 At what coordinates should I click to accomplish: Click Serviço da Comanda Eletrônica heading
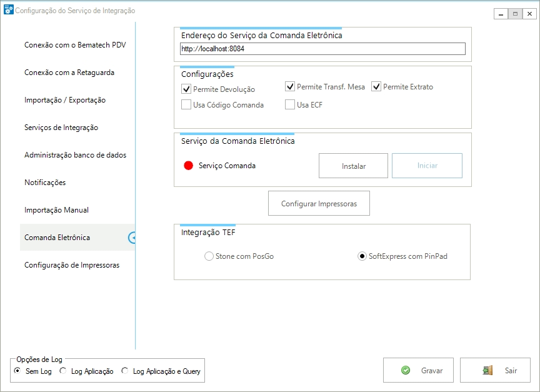[x=238, y=141]
